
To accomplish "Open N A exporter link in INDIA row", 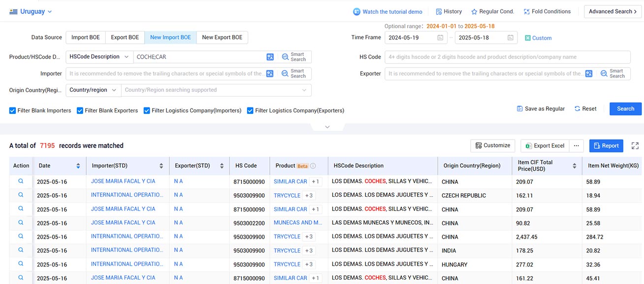I will (x=178, y=250).
